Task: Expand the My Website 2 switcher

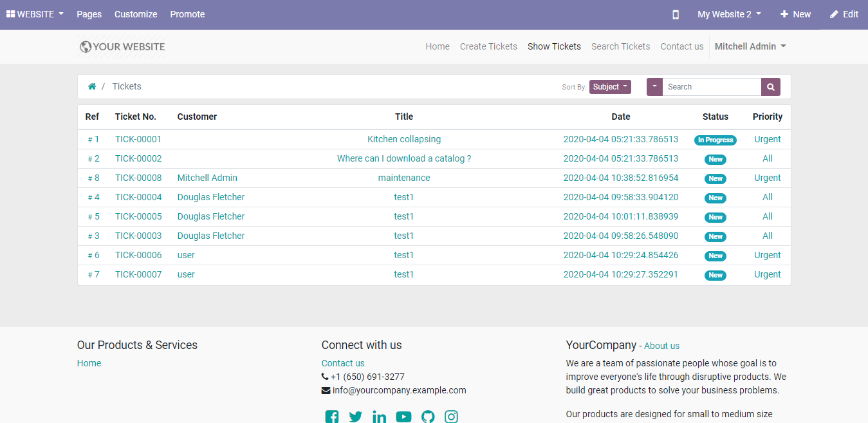Action: point(729,14)
